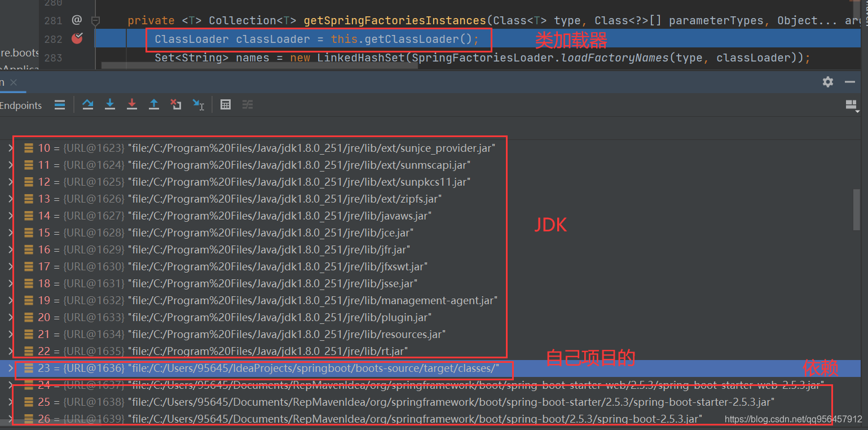Click the Run to Cursor icon
Image resolution: width=868 pixels, height=430 pixels.
[x=199, y=104]
